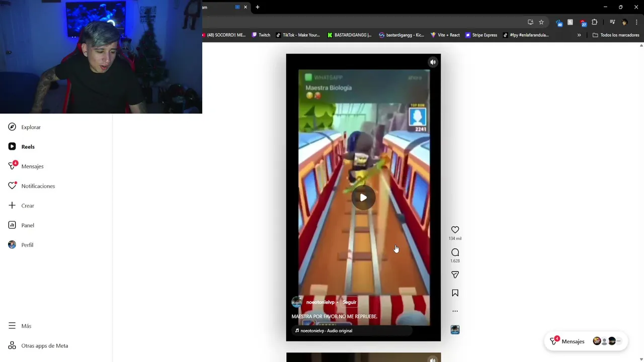Image resolution: width=644 pixels, height=362 pixels.
Task: Click the gray extension icon beside badge 40
Action: tap(570, 22)
